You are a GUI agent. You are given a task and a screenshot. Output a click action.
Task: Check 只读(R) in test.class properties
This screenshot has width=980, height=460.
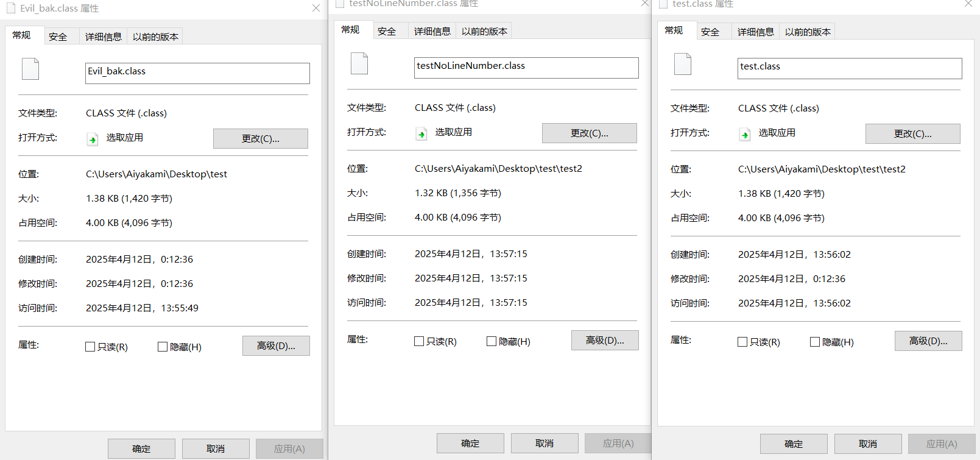[742, 342]
